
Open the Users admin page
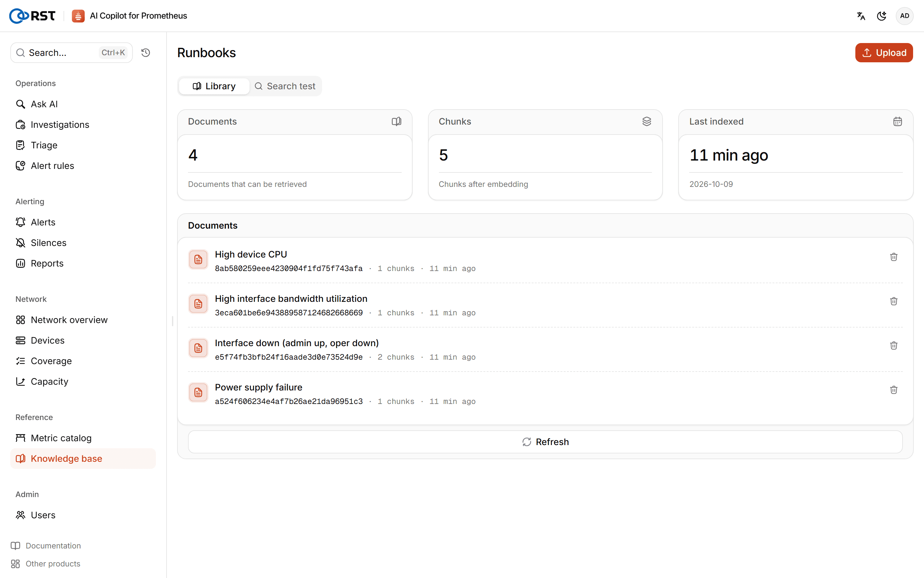point(83,515)
